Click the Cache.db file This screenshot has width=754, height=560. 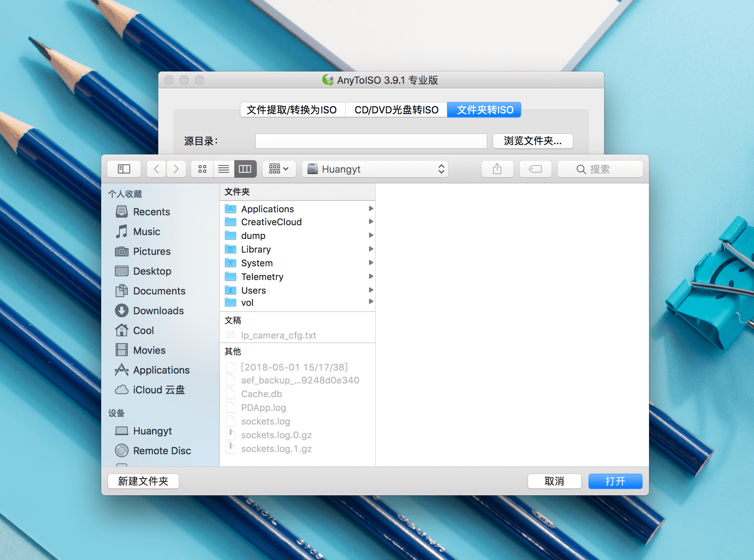coord(297,394)
